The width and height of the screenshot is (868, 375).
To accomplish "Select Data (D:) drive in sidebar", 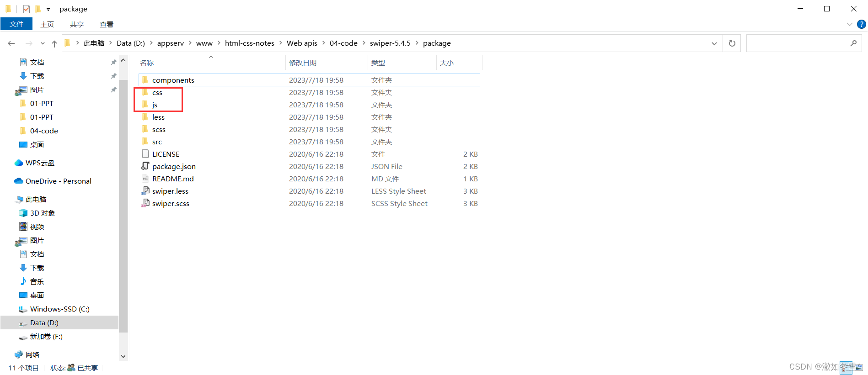I will (x=59, y=323).
